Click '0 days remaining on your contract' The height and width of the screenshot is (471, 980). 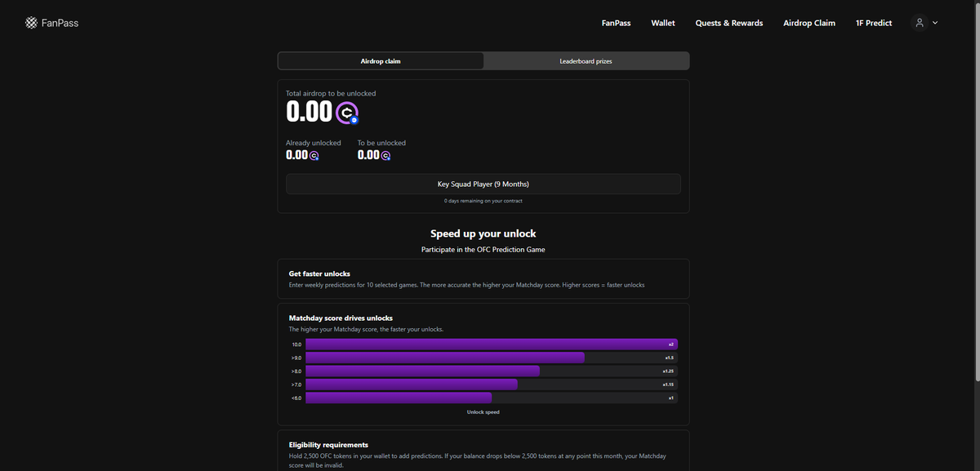point(483,201)
